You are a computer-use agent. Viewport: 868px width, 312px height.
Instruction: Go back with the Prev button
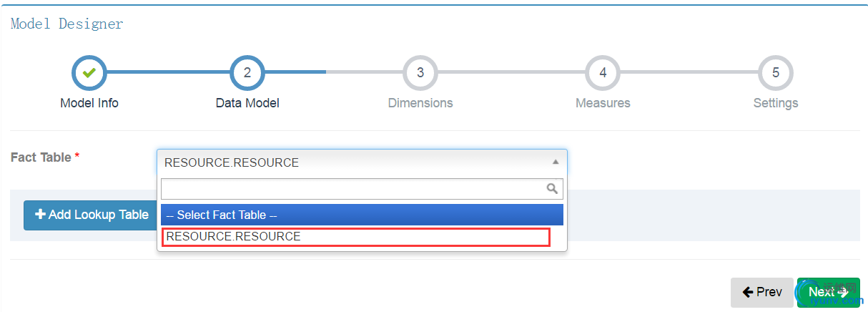[762, 292]
